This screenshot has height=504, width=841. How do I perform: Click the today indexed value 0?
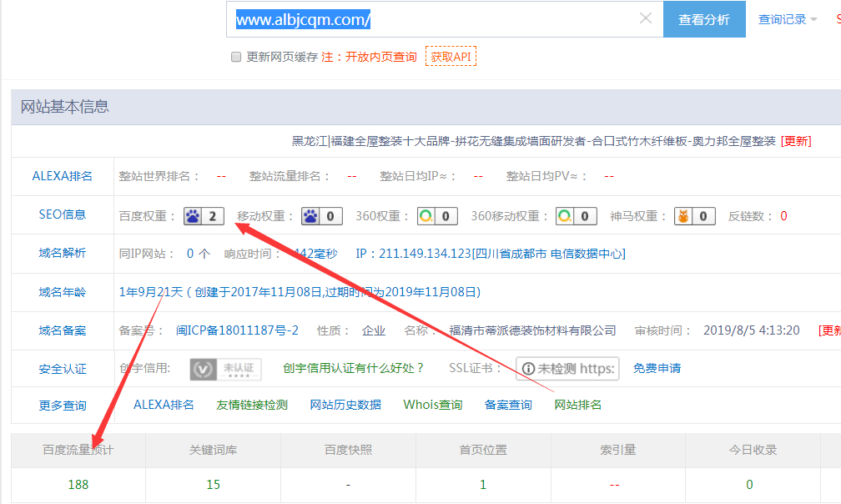(x=749, y=485)
